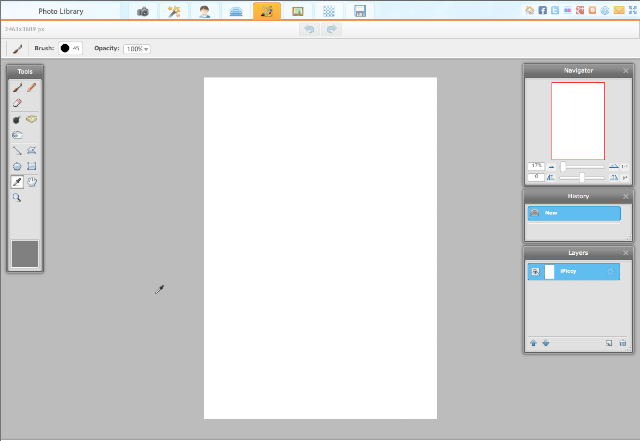
Task: Close the History panel
Action: (626, 196)
